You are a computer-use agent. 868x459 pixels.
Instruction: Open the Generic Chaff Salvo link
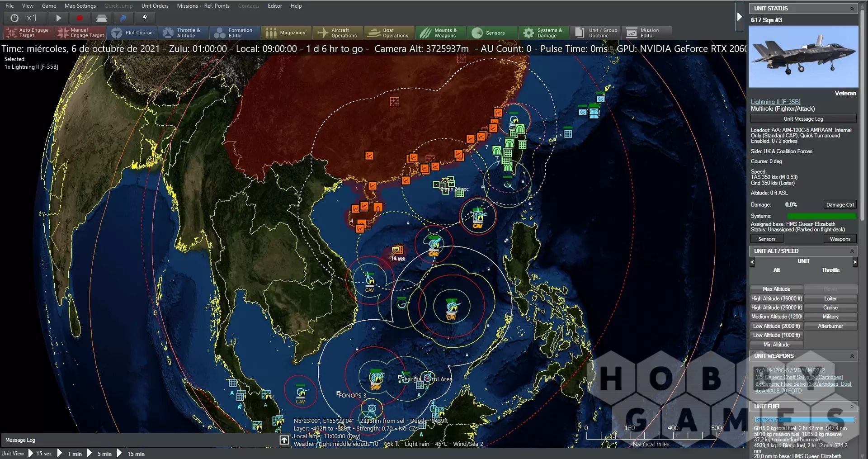coord(799,377)
